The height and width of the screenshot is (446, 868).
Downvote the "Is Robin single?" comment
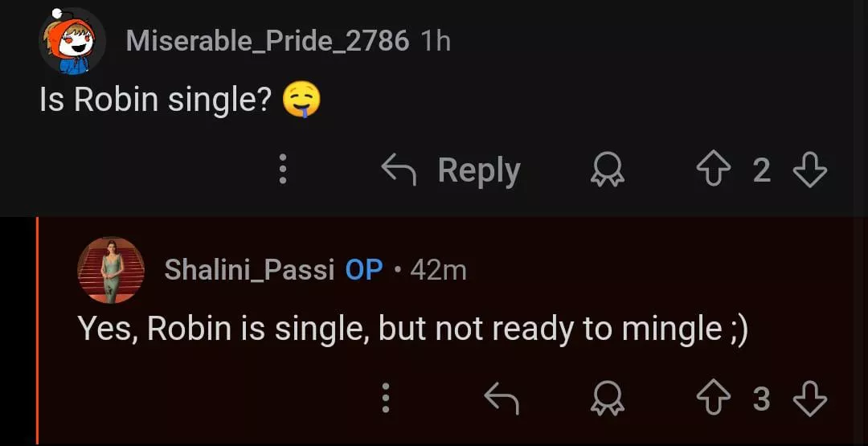point(809,170)
